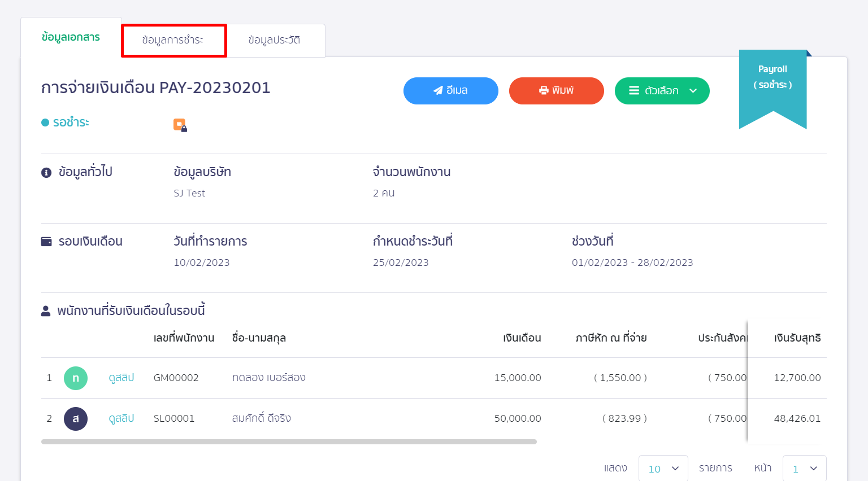Switch to the ข้อมูลการชำระ tab
Viewport: 868px width, 481px height.
click(x=173, y=40)
